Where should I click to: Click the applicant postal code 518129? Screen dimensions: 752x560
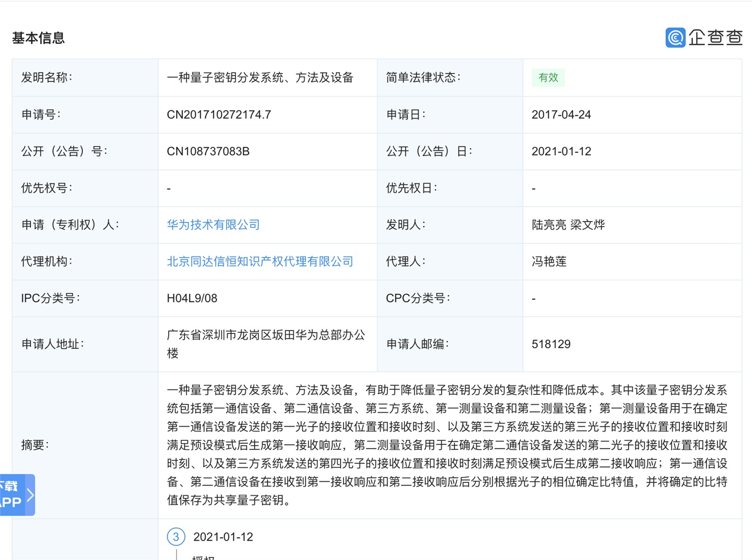(x=551, y=344)
